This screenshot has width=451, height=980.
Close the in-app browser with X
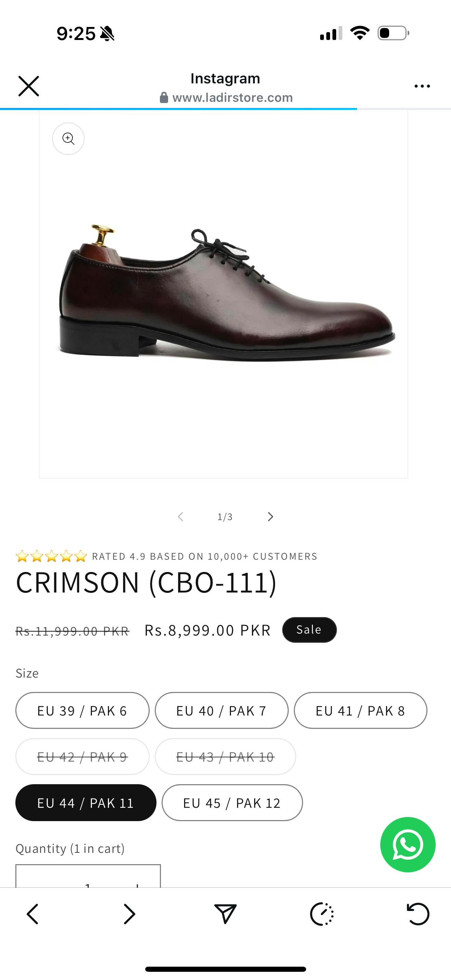tap(28, 86)
